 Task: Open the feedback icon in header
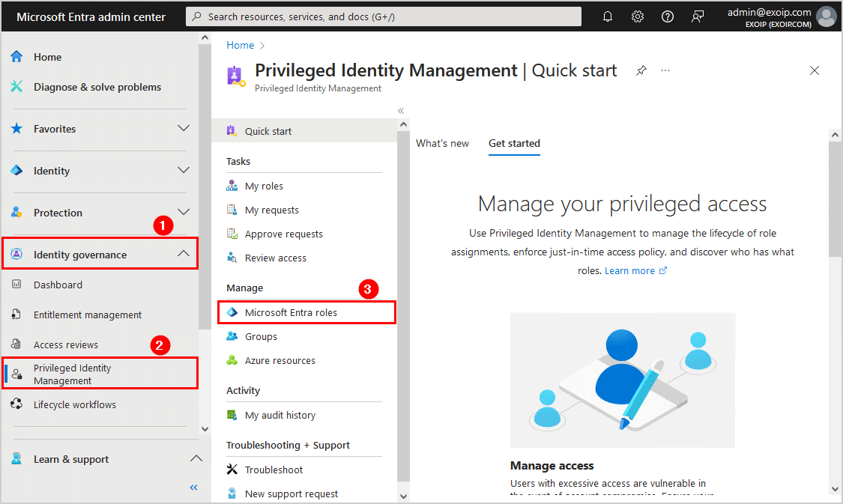click(x=698, y=16)
